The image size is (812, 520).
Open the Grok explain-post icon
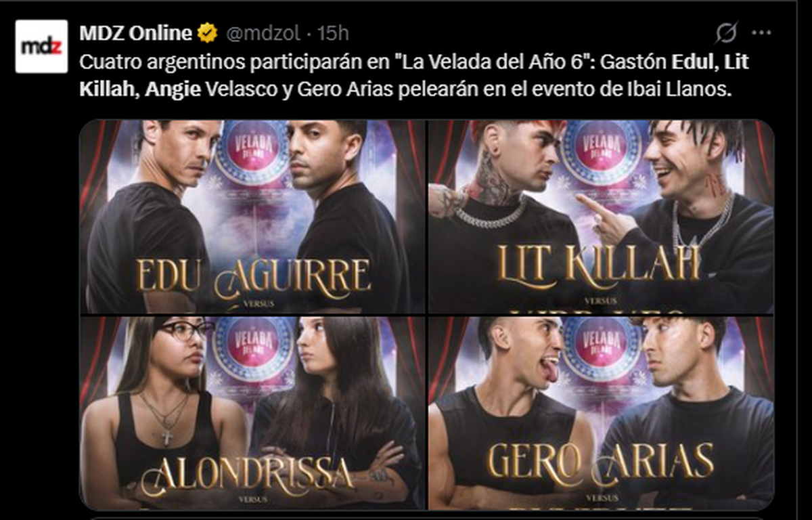point(726,32)
